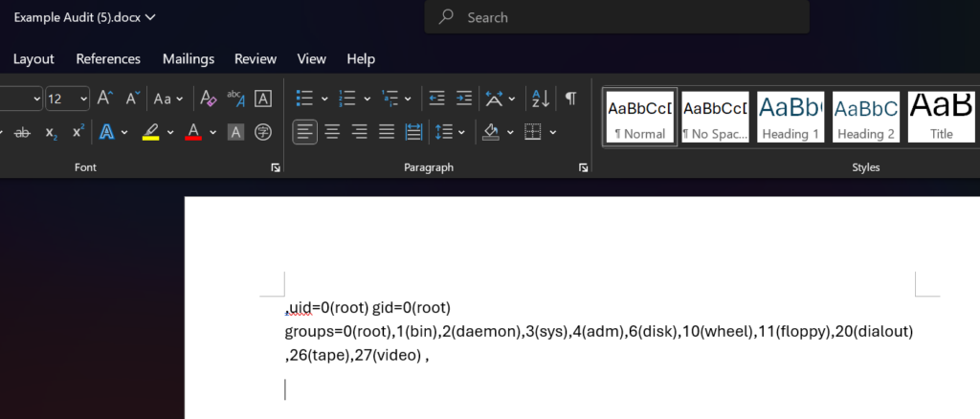This screenshot has width=980, height=419.
Task: Open the References ribbon tab
Action: tap(108, 58)
